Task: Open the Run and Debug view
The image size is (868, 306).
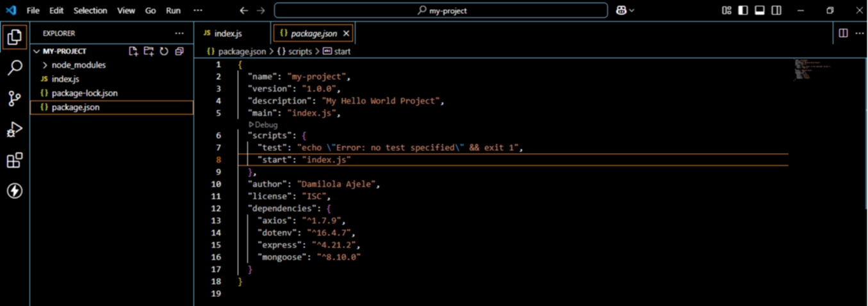Action: (14, 129)
